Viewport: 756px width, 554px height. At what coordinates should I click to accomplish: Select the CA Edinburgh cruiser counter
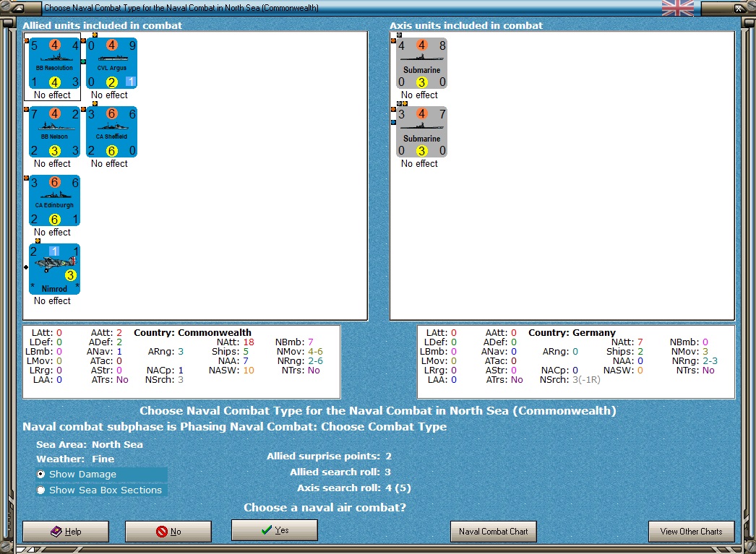click(54, 200)
